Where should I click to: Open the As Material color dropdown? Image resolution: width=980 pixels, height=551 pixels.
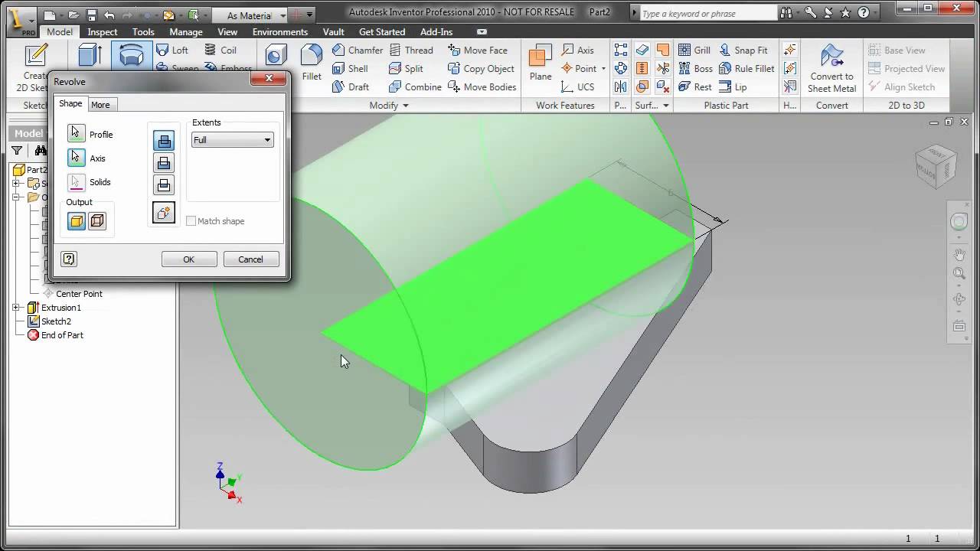click(249, 15)
